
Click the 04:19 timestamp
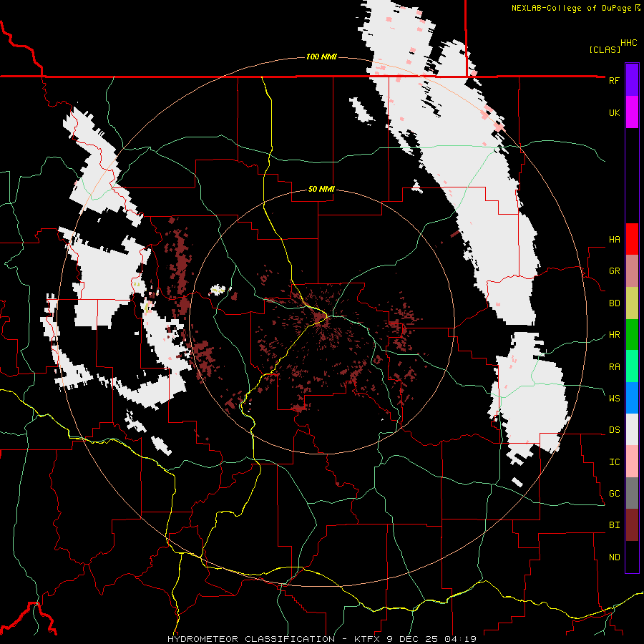[x=459, y=639]
